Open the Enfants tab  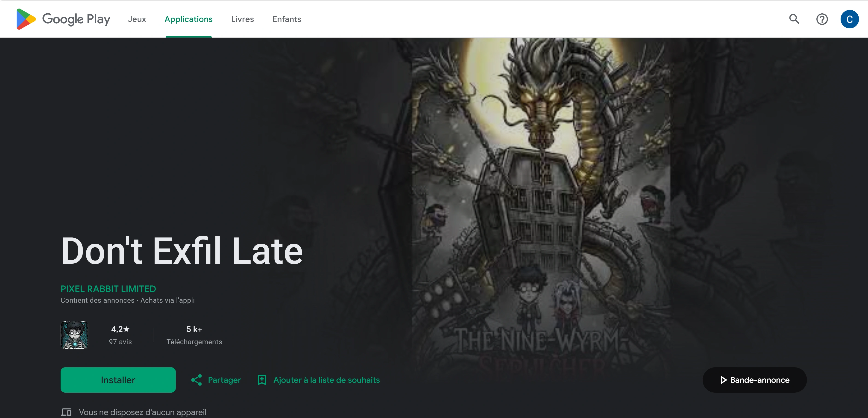287,19
